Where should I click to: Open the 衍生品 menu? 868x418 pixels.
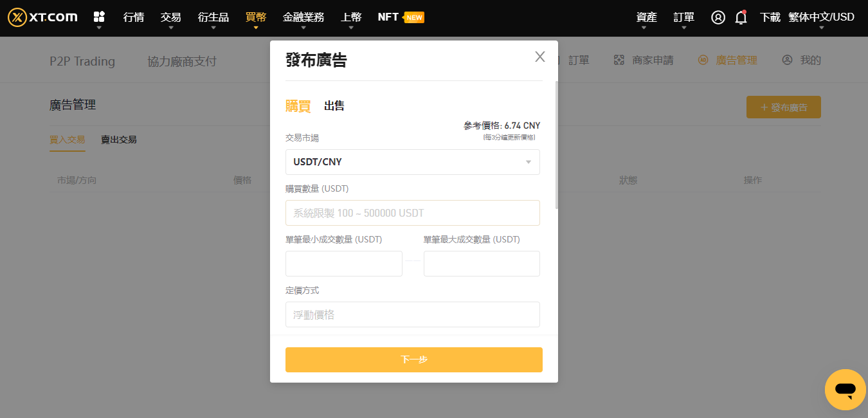[213, 17]
